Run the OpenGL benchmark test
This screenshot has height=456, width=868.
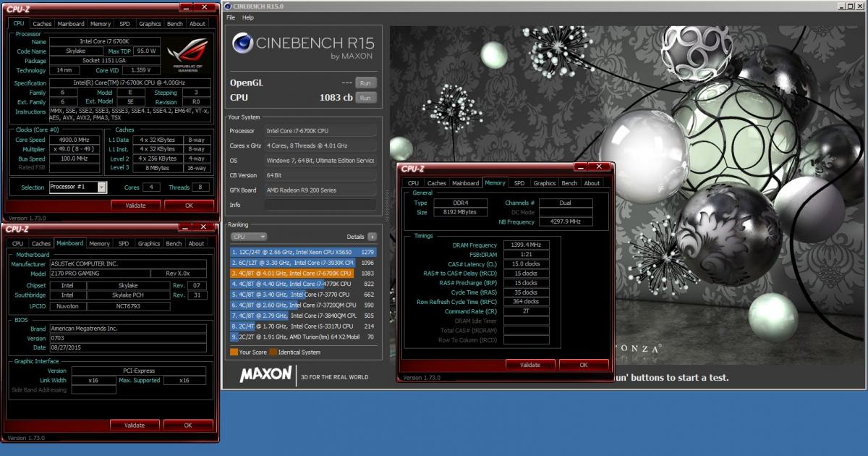[366, 83]
